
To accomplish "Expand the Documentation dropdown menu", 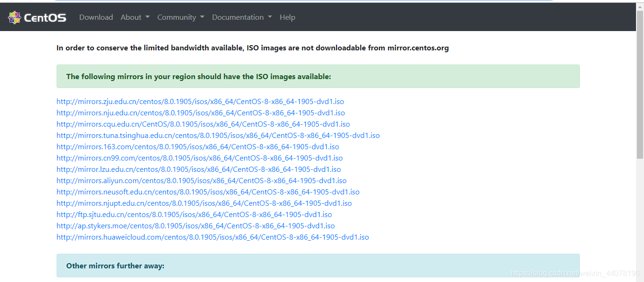I will [x=242, y=17].
